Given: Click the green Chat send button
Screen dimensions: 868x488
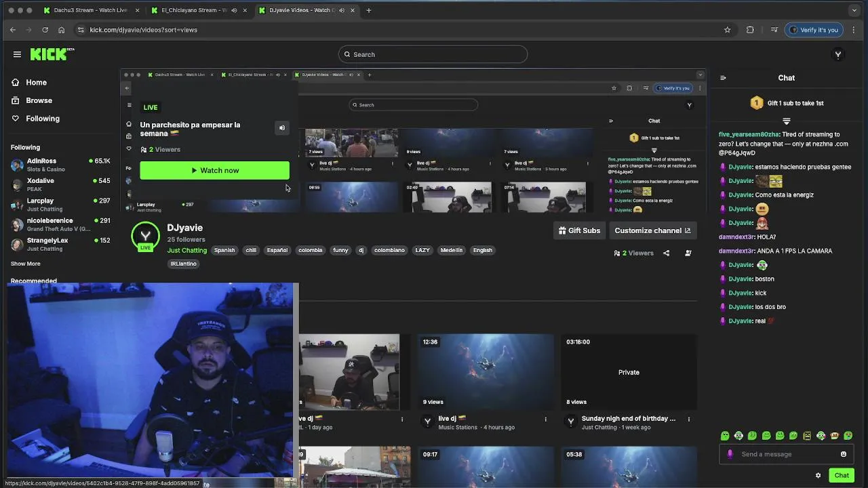Looking at the screenshot, I should [842, 475].
